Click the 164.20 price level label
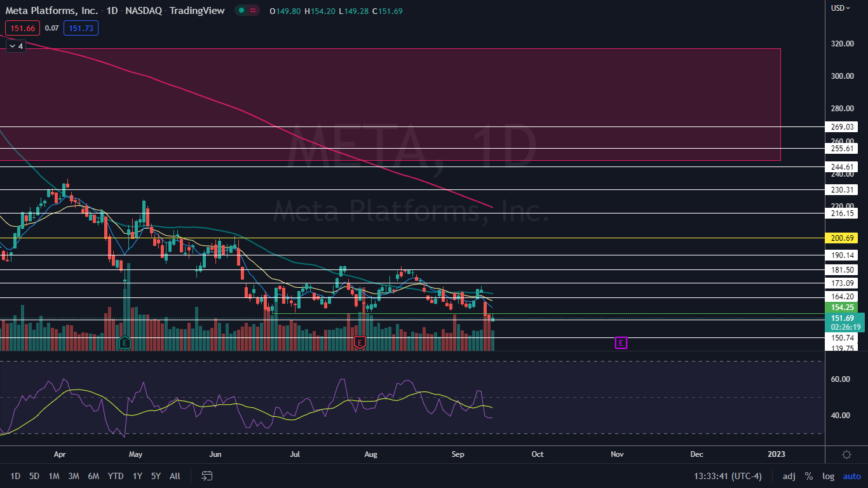This screenshot has width=868, height=488. click(841, 297)
